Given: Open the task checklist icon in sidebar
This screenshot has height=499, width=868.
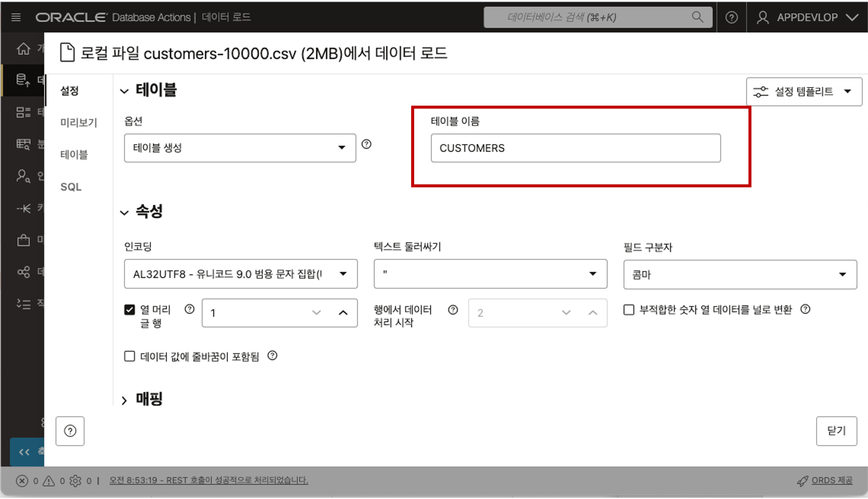Looking at the screenshot, I should coord(23,304).
